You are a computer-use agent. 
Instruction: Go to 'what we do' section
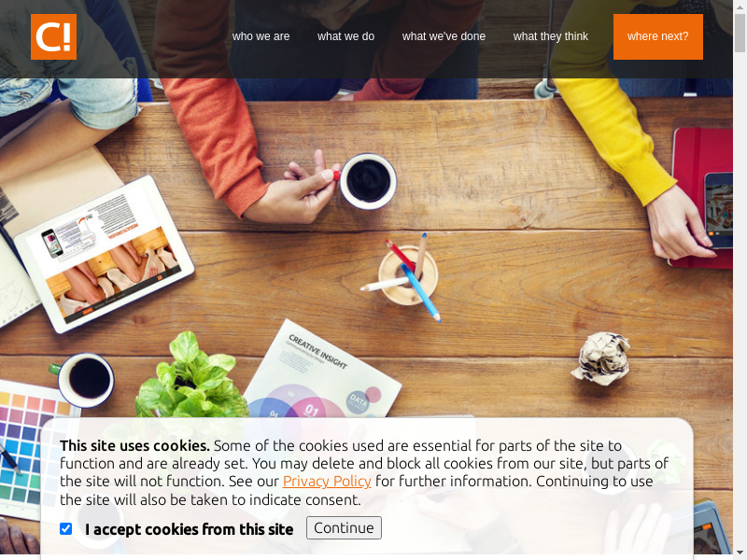click(x=345, y=36)
